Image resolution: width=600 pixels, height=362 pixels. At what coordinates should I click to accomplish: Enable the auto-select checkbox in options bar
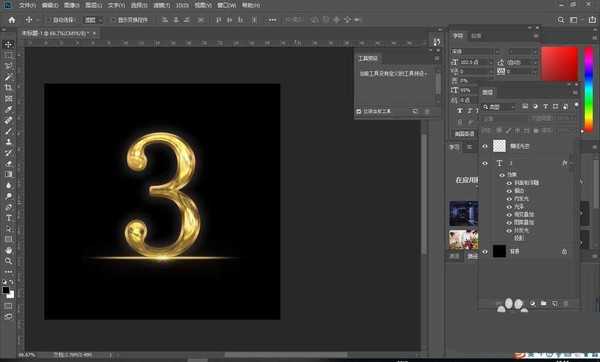point(49,20)
